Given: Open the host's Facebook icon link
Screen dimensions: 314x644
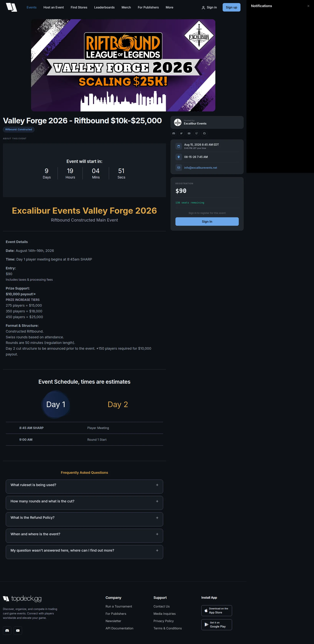Looking at the screenshot, I should [x=204, y=133].
